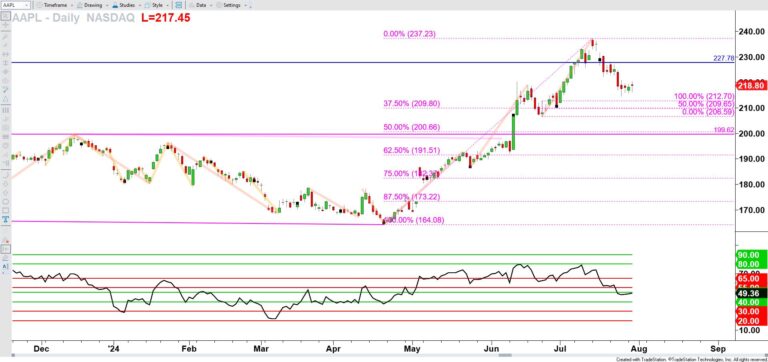The image size is (768, 362).
Task: Select the 227.78 horizontal line price label
Action: 724,58
